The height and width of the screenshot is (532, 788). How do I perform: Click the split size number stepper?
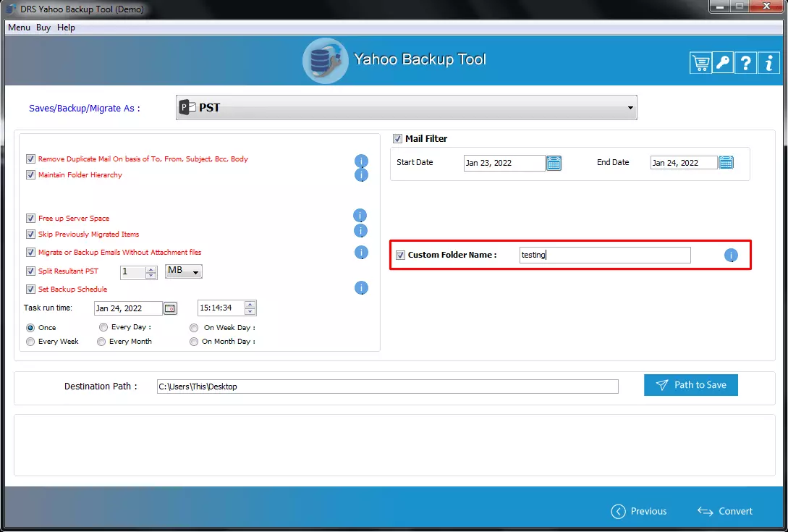pyautogui.click(x=151, y=272)
